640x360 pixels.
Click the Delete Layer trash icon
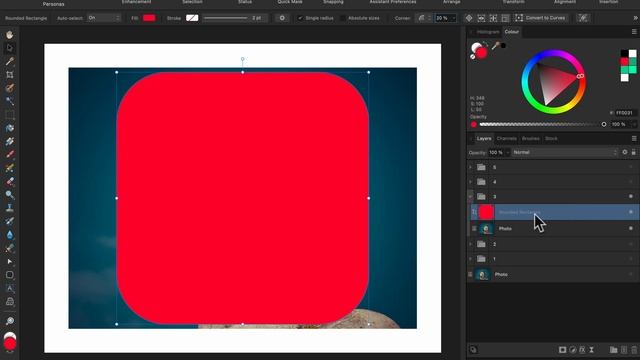coord(634,350)
